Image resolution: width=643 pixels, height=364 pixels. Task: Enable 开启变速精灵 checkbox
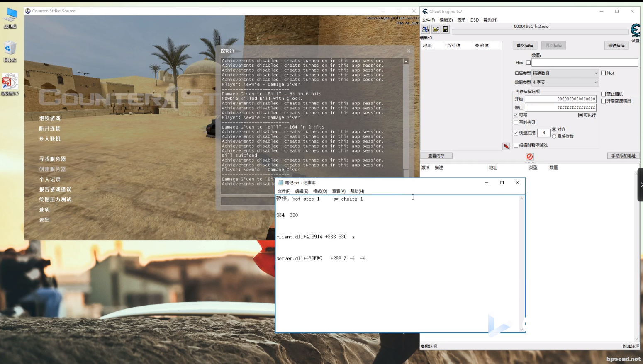click(604, 101)
